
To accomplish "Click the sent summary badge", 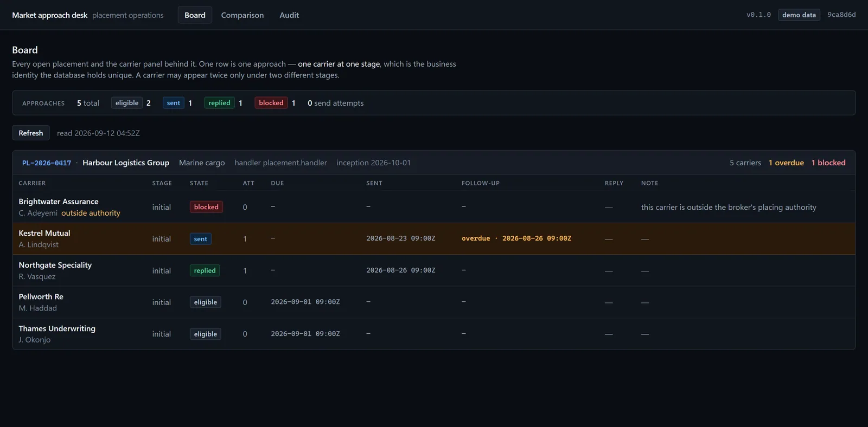I will coord(174,103).
